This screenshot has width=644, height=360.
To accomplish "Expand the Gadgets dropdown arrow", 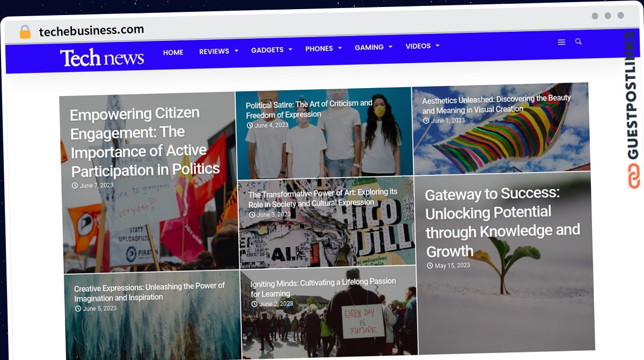I will pos(290,49).
